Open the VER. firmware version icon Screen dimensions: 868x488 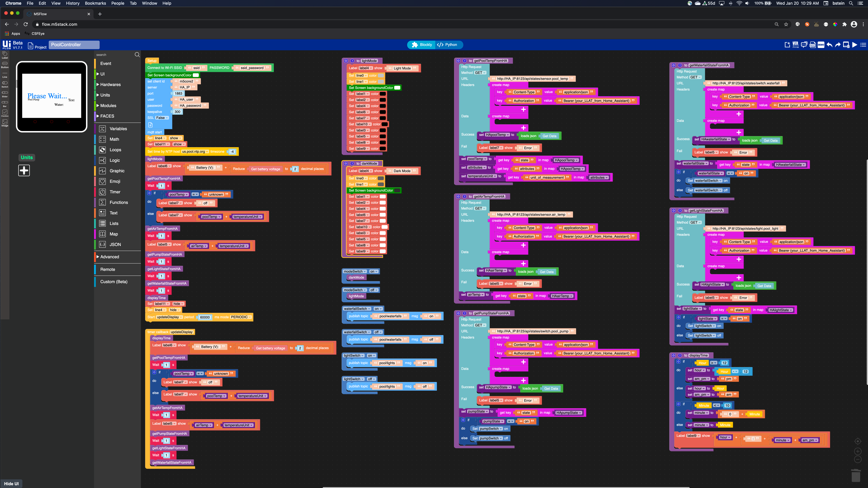[x=796, y=45]
